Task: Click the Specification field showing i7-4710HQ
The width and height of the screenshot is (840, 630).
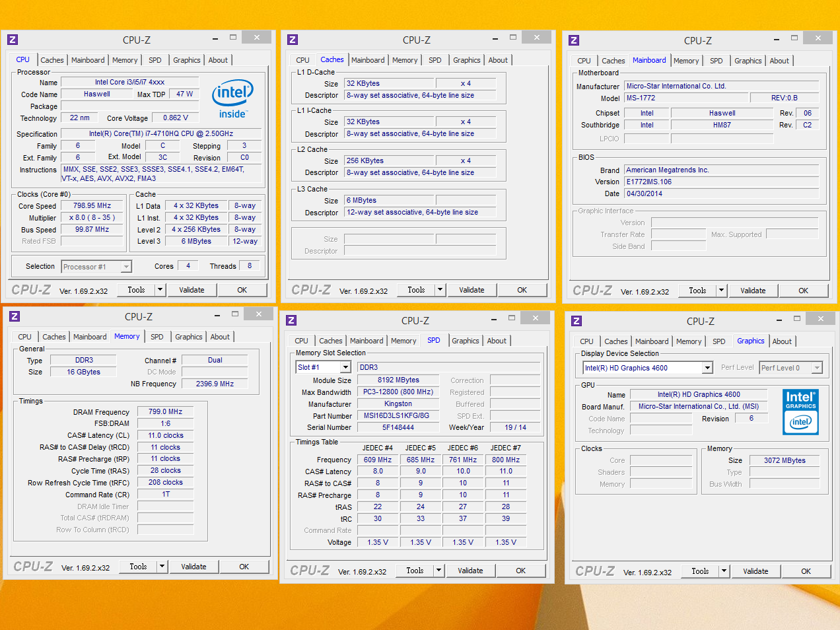Action: [161, 133]
